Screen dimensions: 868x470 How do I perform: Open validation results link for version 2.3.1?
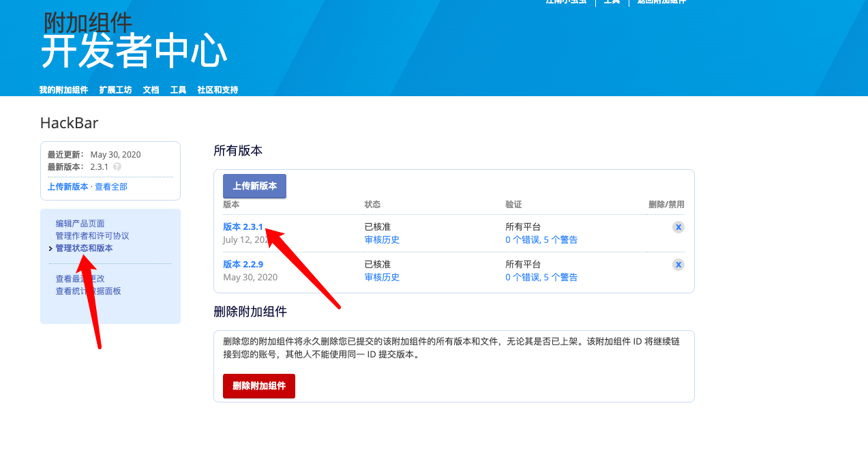point(541,239)
